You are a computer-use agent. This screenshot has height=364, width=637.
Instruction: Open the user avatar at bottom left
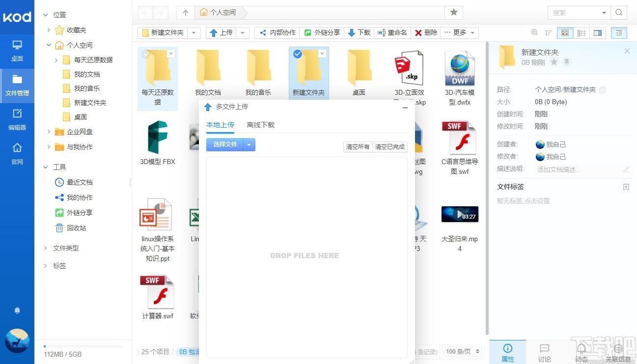[17, 341]
